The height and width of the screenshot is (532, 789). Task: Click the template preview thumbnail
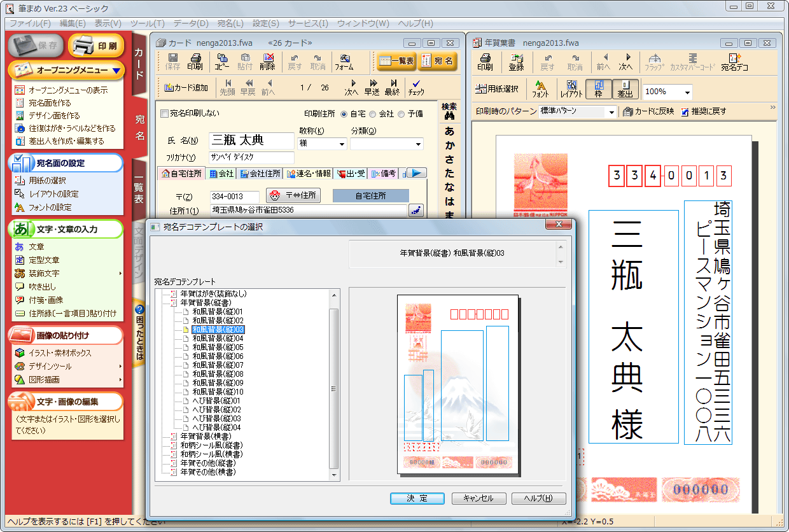coord(457,385)
